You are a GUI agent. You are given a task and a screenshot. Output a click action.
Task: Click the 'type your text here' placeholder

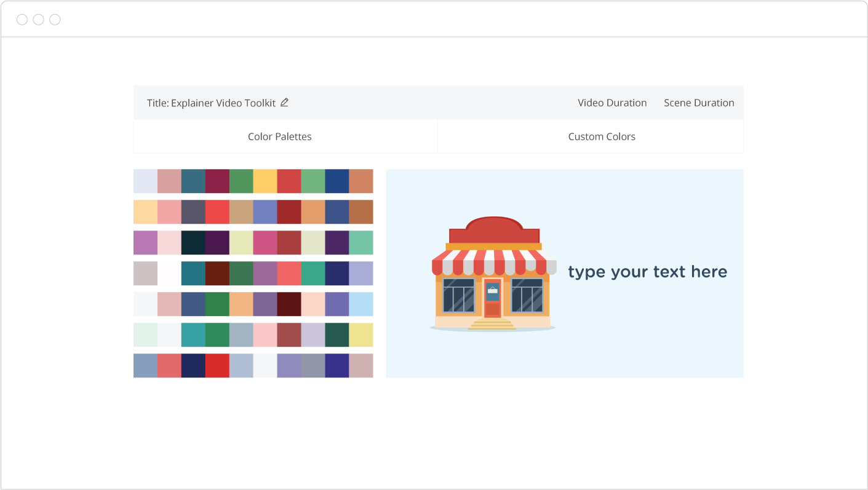[x=647, y=272]
